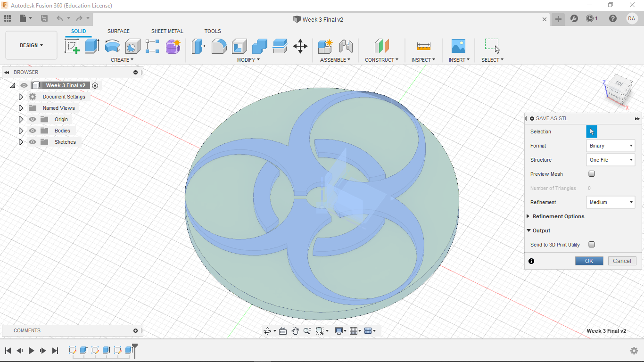Click the ViewCube TOP face
The width and height of the screenshot is (644, 362).
pos(619,84)
